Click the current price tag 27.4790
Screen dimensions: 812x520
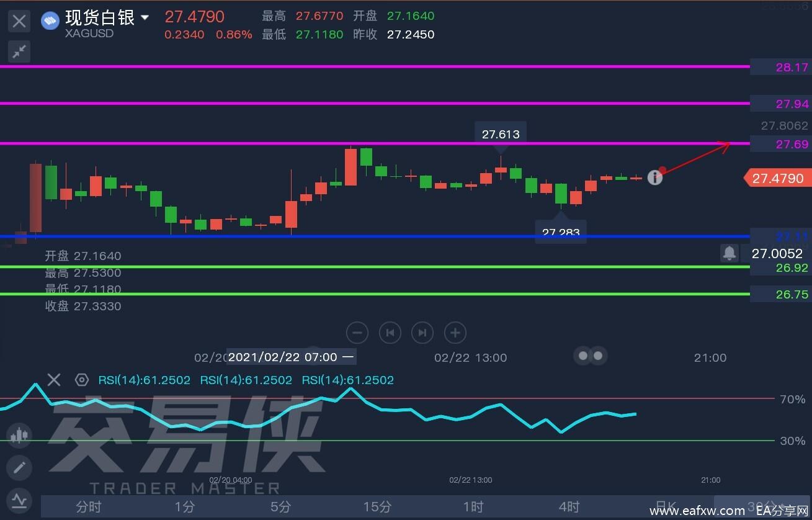pos(777,179)
